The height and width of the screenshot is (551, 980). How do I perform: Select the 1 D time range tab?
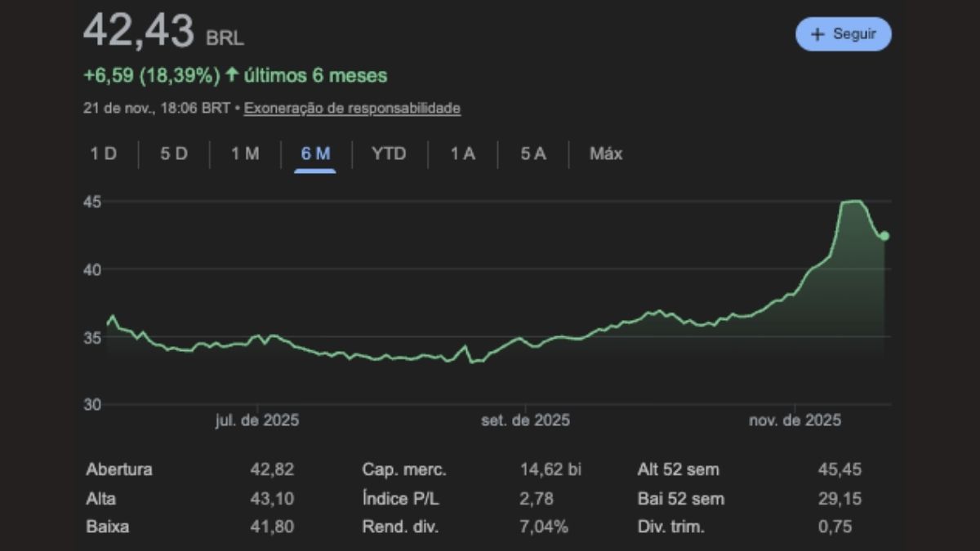click(103, 153)
